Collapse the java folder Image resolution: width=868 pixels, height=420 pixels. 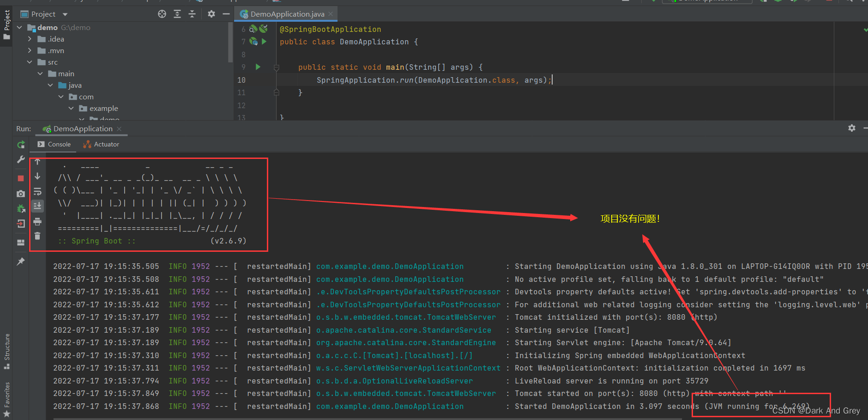pyautogui.click(x=50, y=85)
